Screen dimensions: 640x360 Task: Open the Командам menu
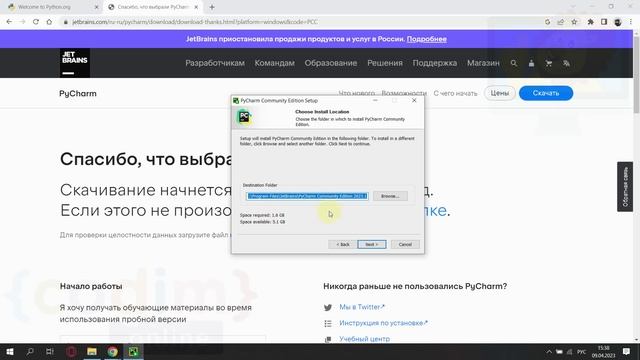(x=274, y=63)
